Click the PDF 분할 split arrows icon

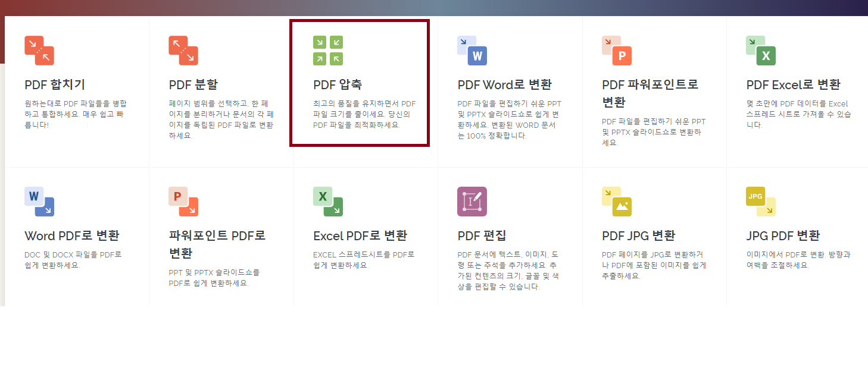183,51
